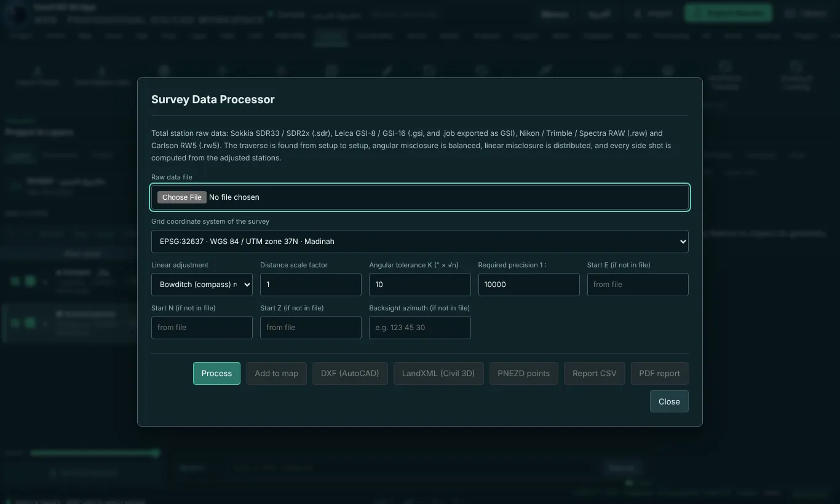Click the Start E input field
840x504 pixels.
638,285
